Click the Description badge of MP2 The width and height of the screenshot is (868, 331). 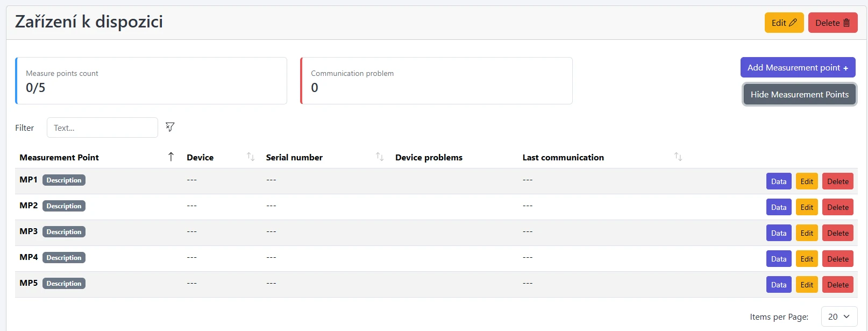coord(64,206)
